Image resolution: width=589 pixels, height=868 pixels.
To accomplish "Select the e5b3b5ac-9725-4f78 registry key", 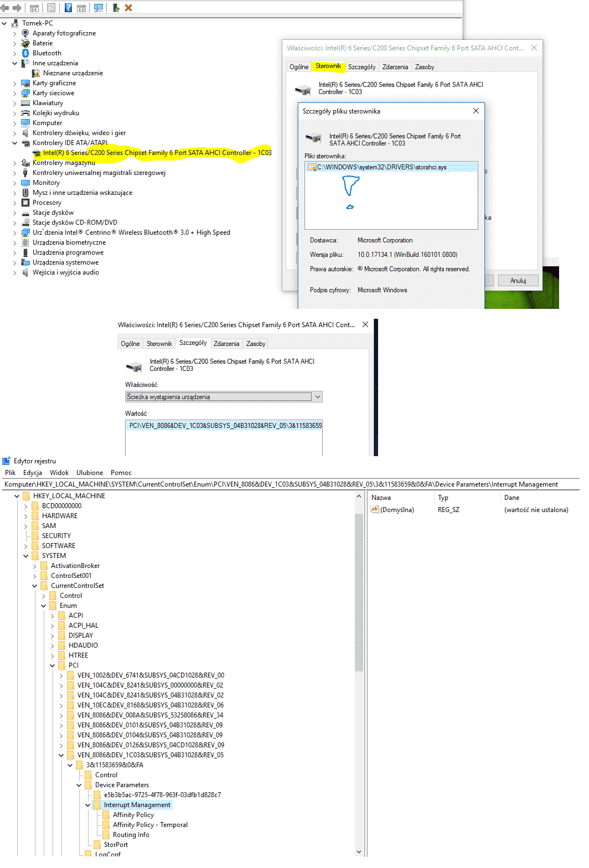I will point(162,795).
